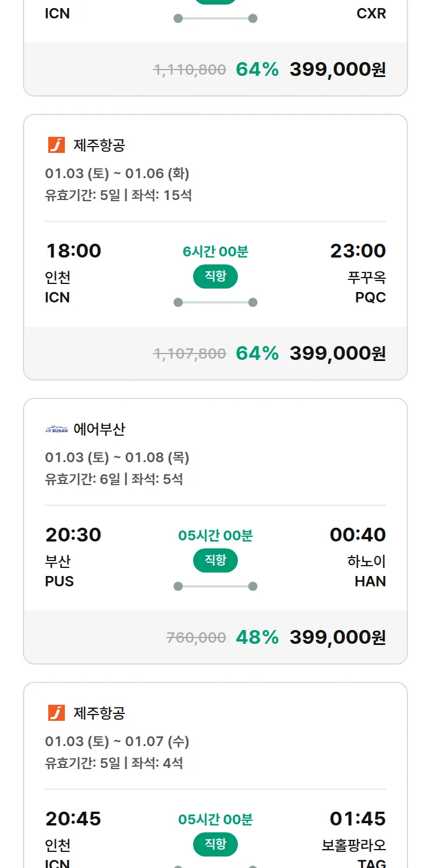This screenshot has height=868, width=431.
Task: Click the struck-through 1,110,800 original price
Action: pyautogui.click(x=190, y=70)
